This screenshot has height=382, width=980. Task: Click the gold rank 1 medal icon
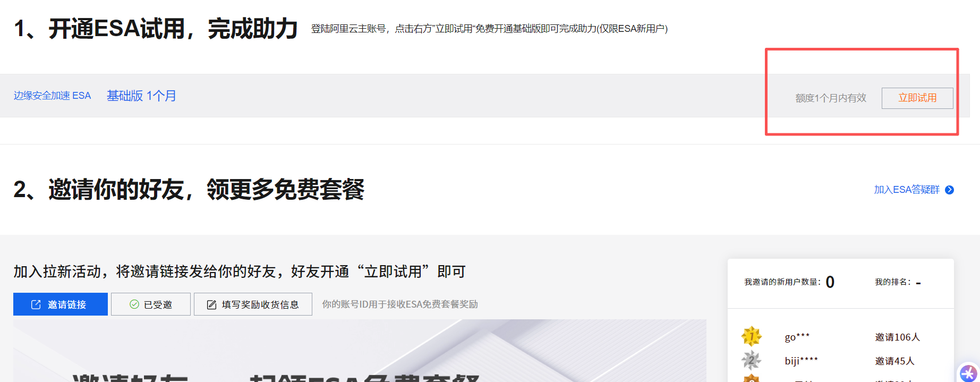(751, 336)
